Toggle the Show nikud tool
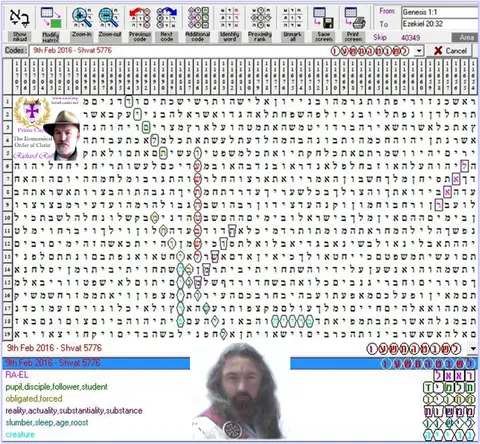The image size is (480, 444). (x=19, y=24)
